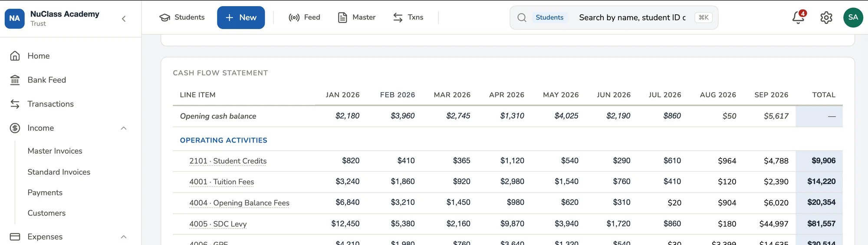Collapse the Expenses section chevron
Image resolution: width=868 pixels, height=245 pixels.
pos(124,237)
